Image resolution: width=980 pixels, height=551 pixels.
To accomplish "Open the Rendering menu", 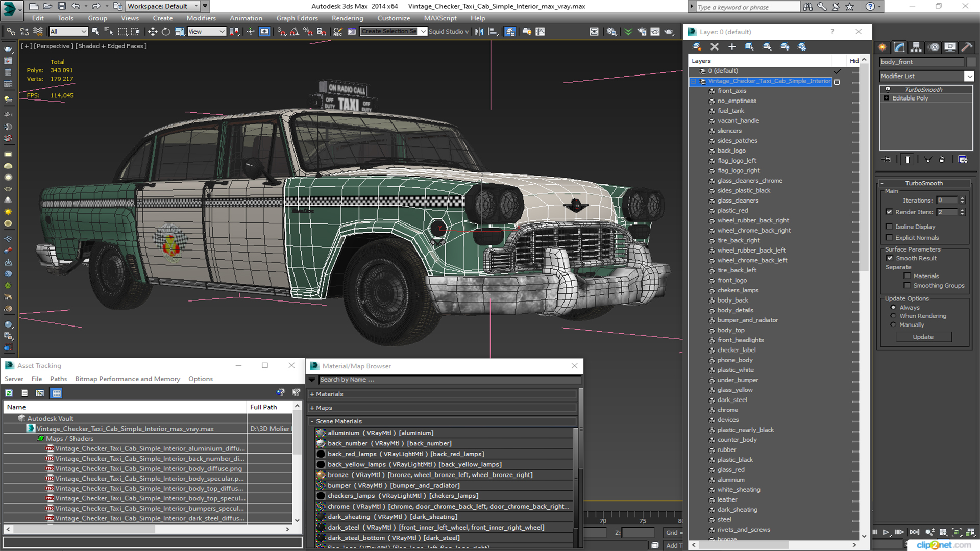I will coord(348,18).
